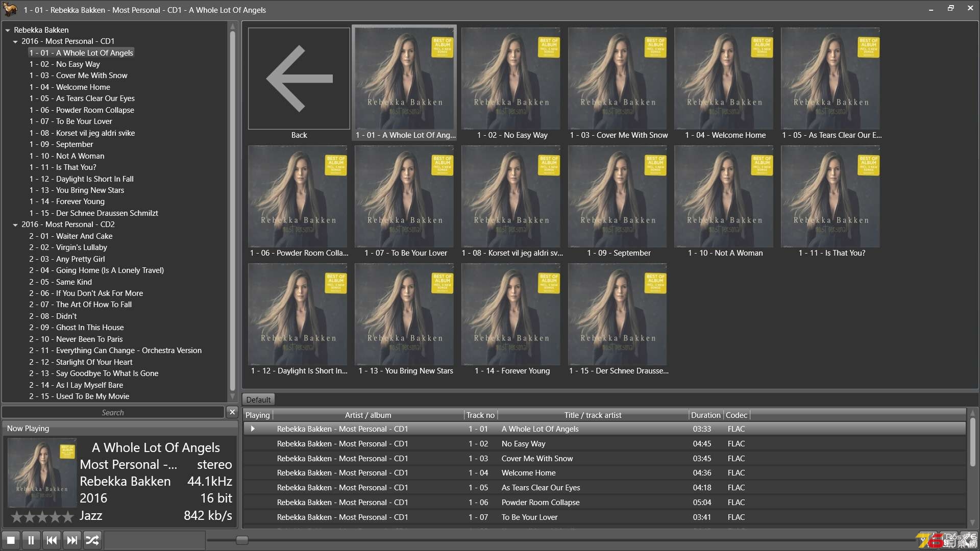This screenshot has height=551, width=980.
Task: Select tree item 2 - 01 - Waiter And Cake
Action: pos(70,236)
